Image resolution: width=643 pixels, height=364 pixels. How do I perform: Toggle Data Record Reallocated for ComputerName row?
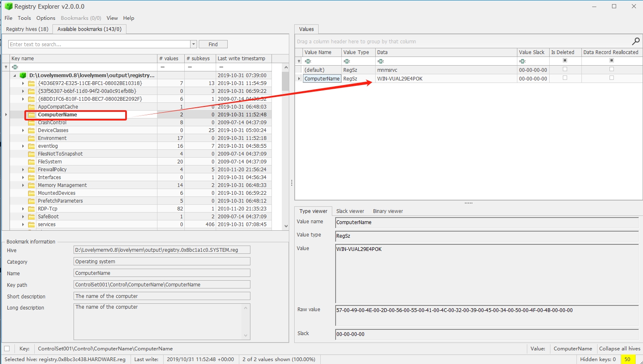click(x=612, y=78)
